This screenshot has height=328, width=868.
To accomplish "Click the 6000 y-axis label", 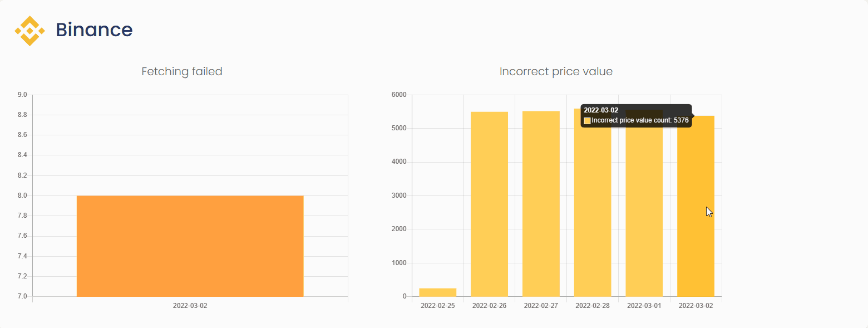I will tap(399, 95).
